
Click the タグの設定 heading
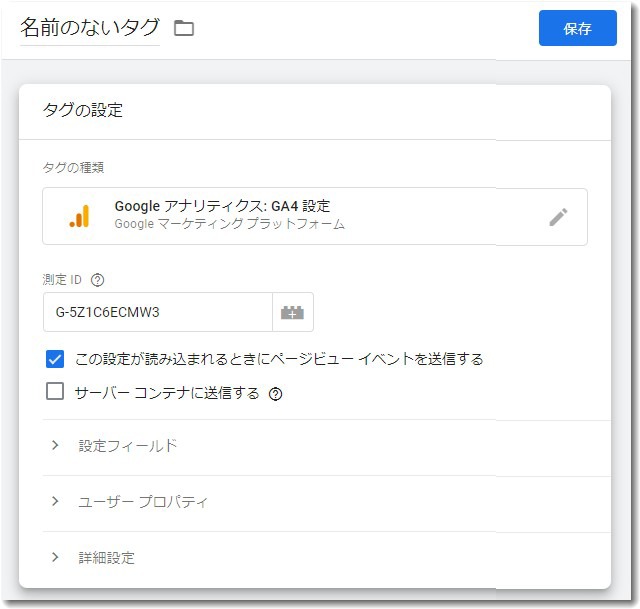click(x=83, y=110)
